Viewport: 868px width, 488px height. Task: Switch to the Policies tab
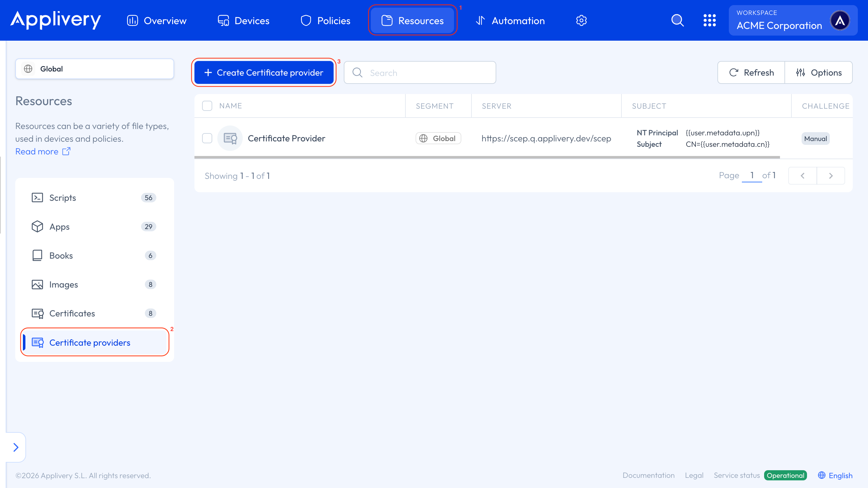click(324, 20)
